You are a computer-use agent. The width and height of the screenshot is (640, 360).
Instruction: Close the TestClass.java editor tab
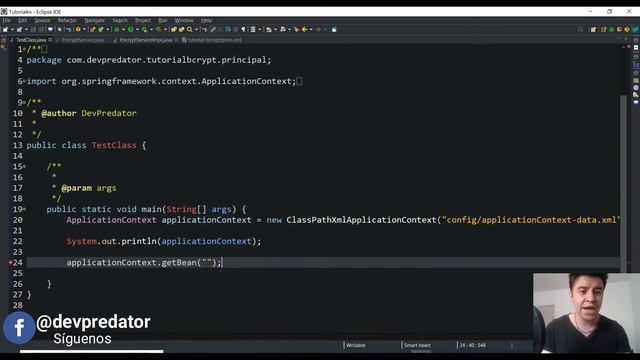point(50,40)
